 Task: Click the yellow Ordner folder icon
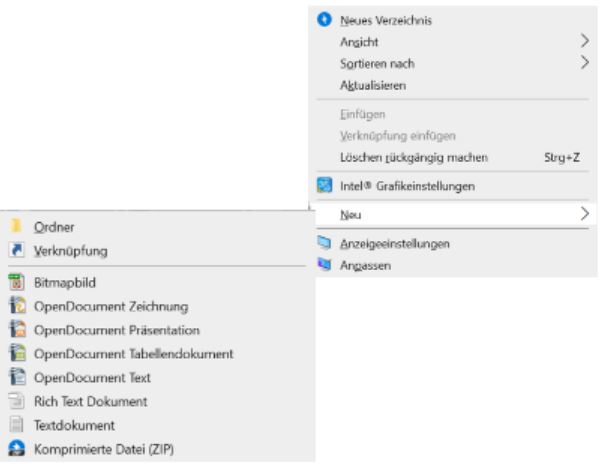(x=17, y=226)
